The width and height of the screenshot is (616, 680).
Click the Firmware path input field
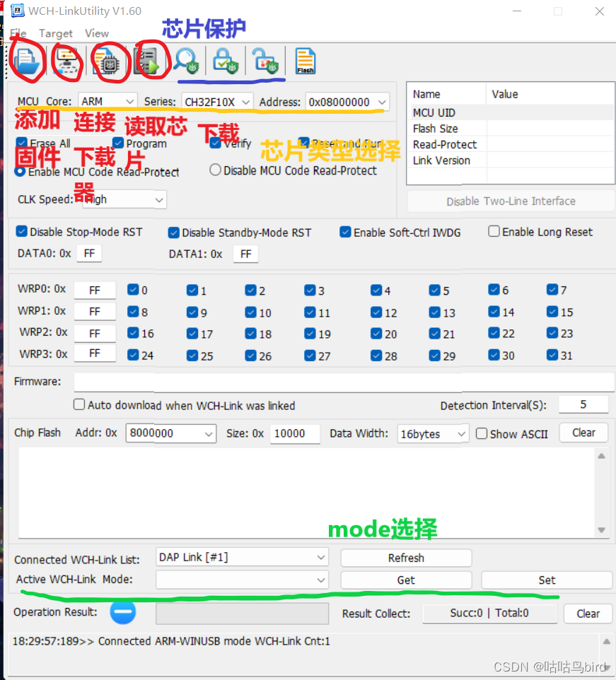pos(344,382)
